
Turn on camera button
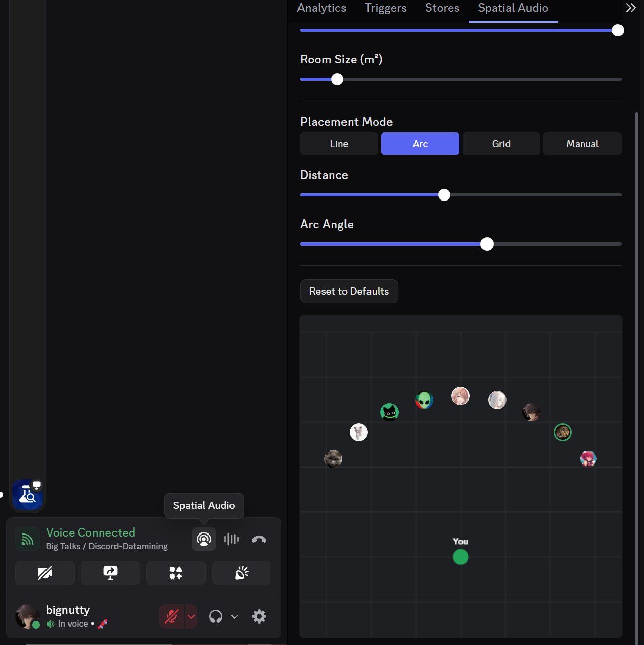click(x=45, y=573)
